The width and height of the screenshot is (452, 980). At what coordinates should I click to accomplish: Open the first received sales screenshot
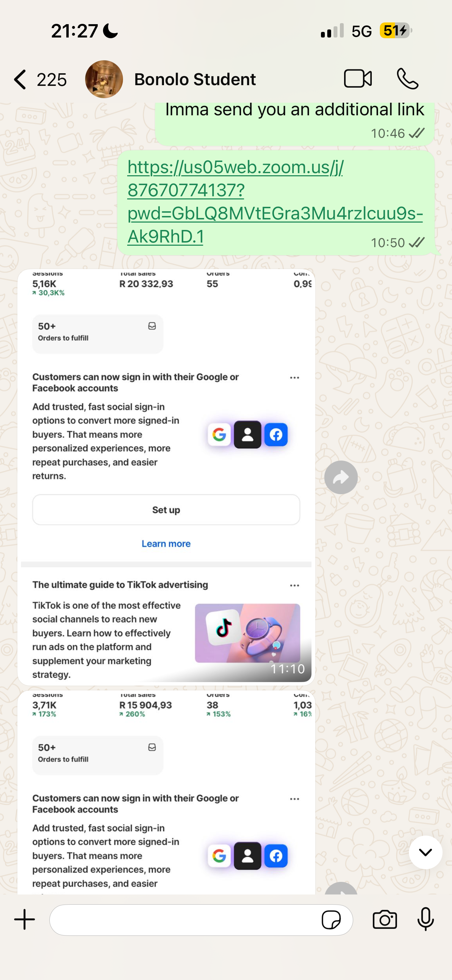[x=166, y=477]
